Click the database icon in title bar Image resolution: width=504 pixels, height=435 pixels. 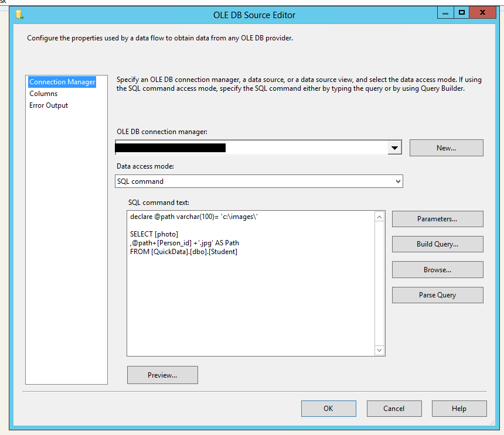19,15
